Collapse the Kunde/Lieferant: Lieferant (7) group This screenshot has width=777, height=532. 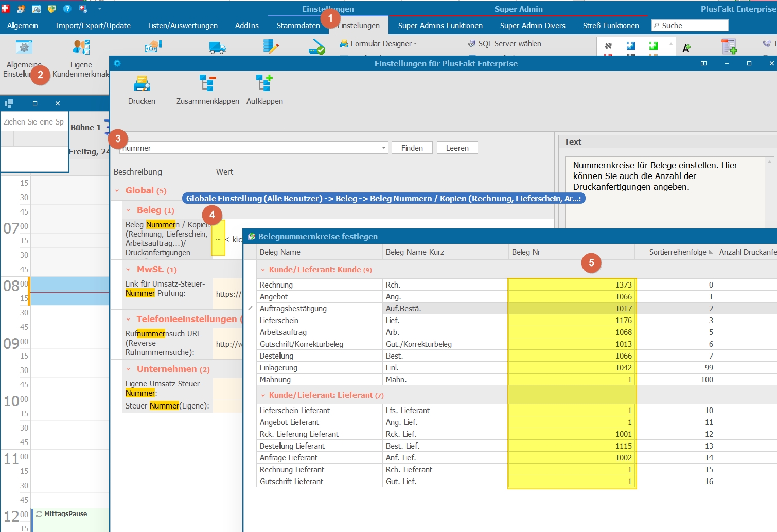[x=263, y=396]
